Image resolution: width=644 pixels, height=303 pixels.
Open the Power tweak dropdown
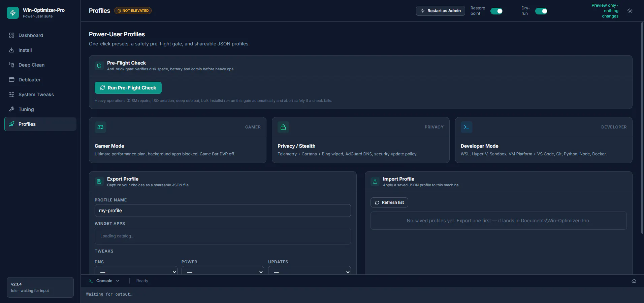click(223, 271)
